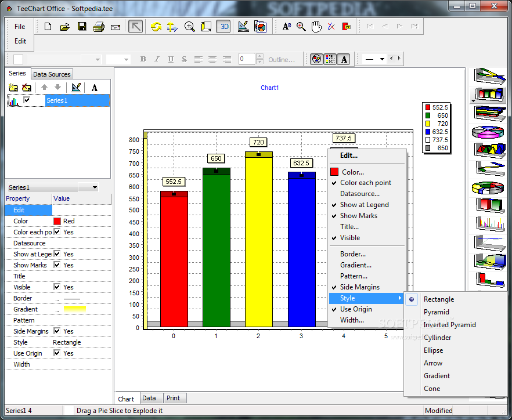Increase the outline number spinner value

[260, 56]
